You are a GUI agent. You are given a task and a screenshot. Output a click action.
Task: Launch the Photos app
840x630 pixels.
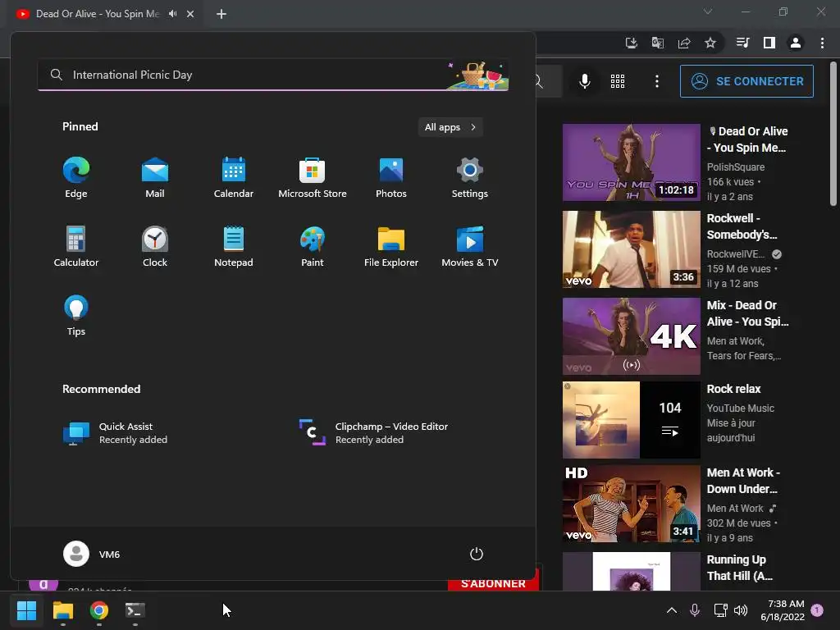[x=391, y=178]
